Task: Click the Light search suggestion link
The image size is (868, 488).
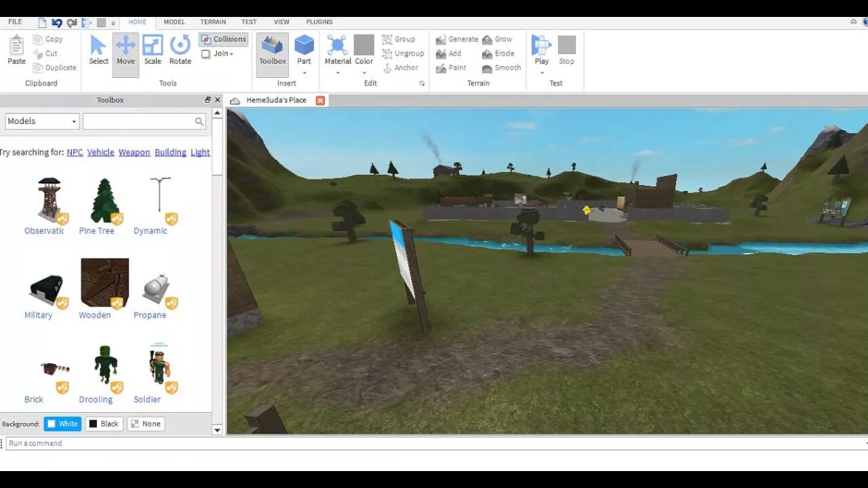Action: 200,152
